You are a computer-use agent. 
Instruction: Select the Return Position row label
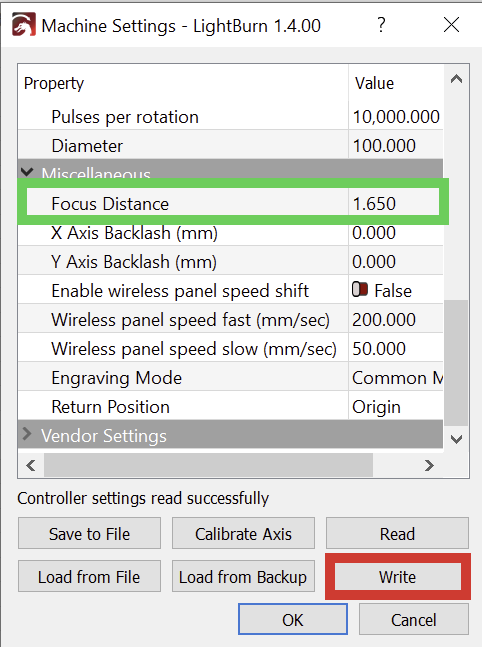pyautogui.click(x=110, y=406)
